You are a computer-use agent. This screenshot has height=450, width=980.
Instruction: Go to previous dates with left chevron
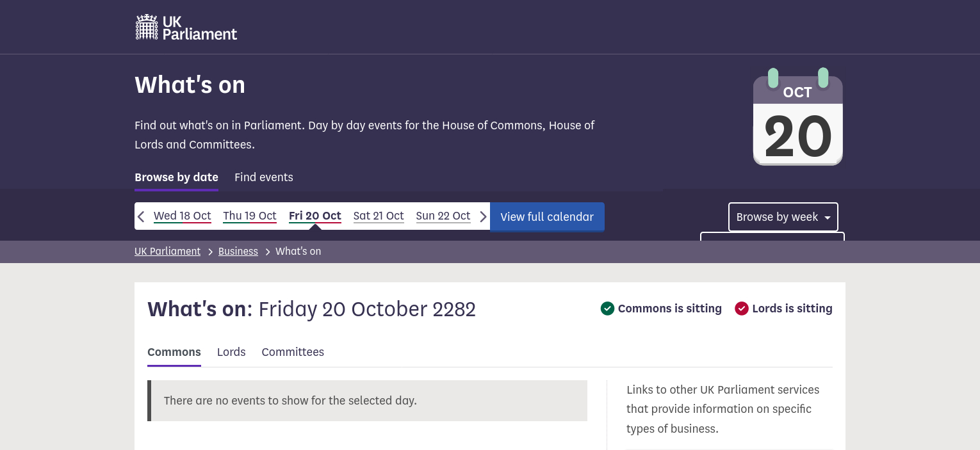pyautogui.click(x=142, y=216)
